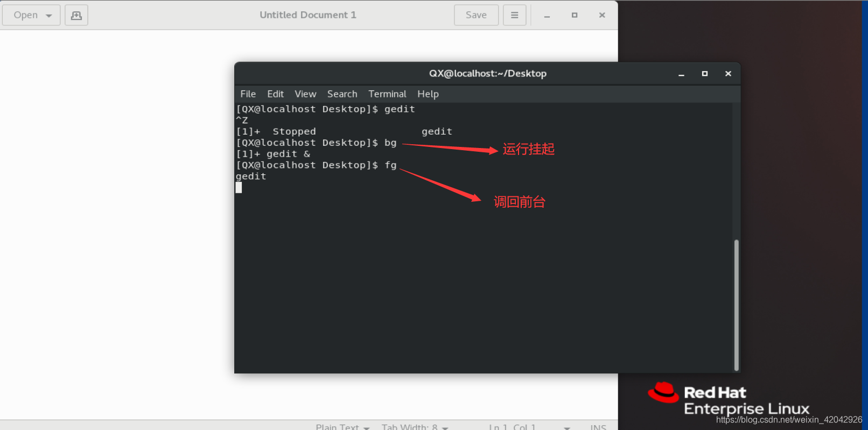Open the Plain Text language dropdown

[x=342, y=427]
